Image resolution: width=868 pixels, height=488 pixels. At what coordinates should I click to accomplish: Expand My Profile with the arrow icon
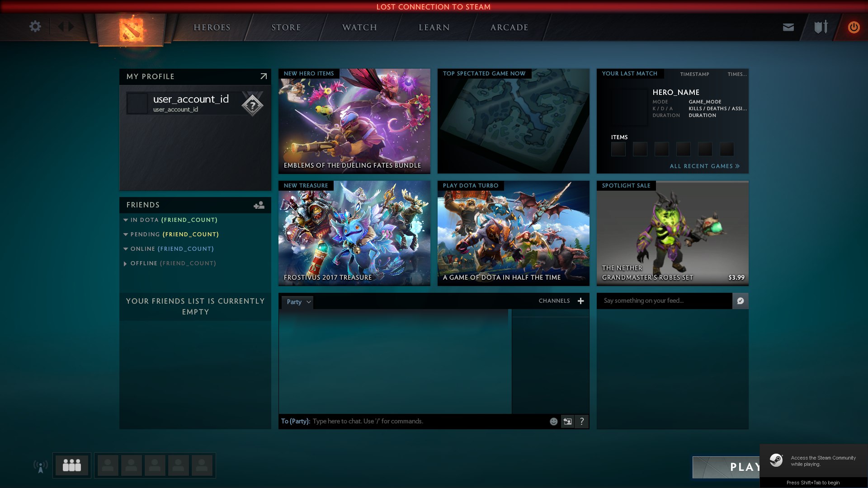(264, 76)
